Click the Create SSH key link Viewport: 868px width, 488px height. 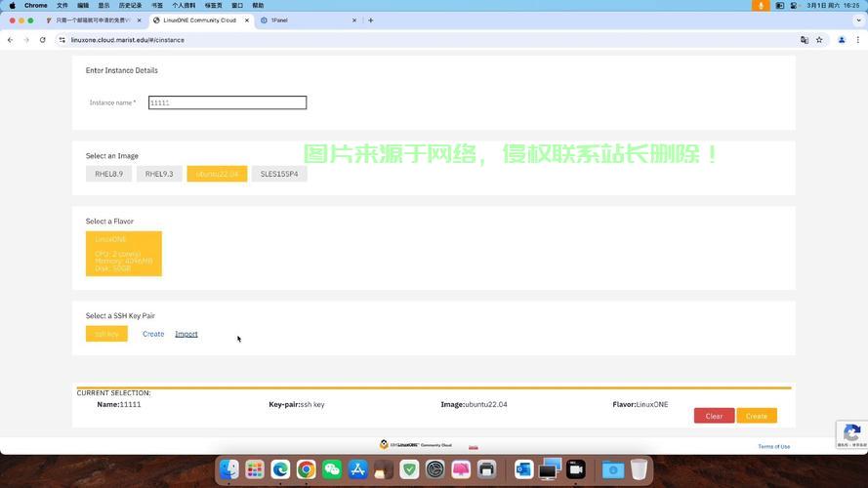tap(153, 334)
